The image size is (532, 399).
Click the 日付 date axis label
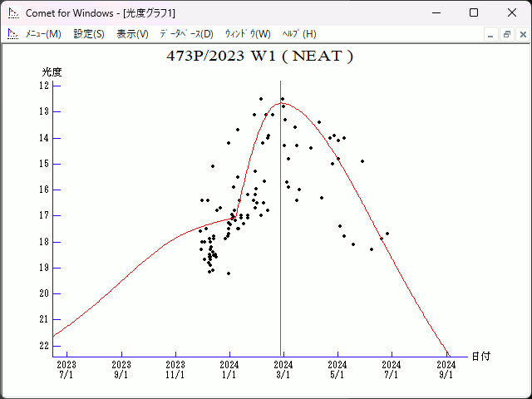click(480, 357)
